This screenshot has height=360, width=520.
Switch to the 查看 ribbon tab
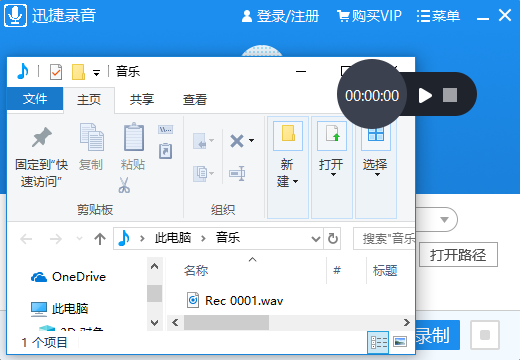coord(195,99)
